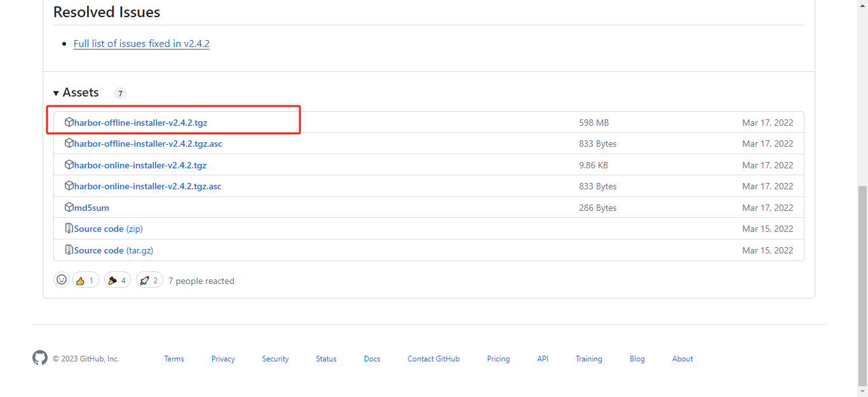Open Status footer link

click(326, 359)
